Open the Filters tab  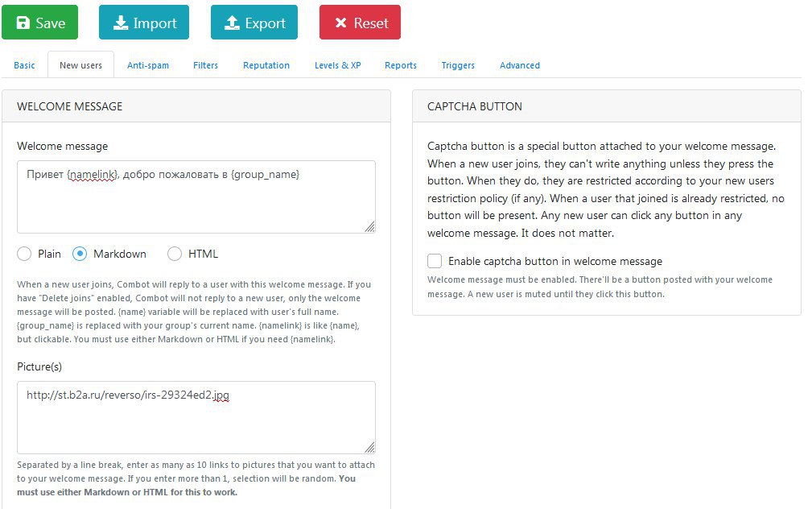(205, 65)
